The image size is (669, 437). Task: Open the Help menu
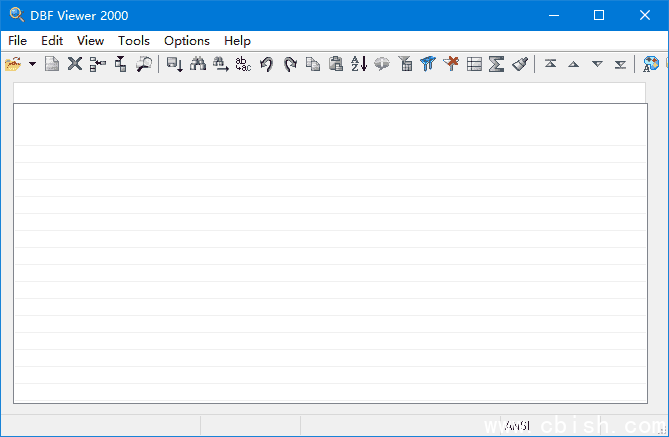tap(237, 41)
